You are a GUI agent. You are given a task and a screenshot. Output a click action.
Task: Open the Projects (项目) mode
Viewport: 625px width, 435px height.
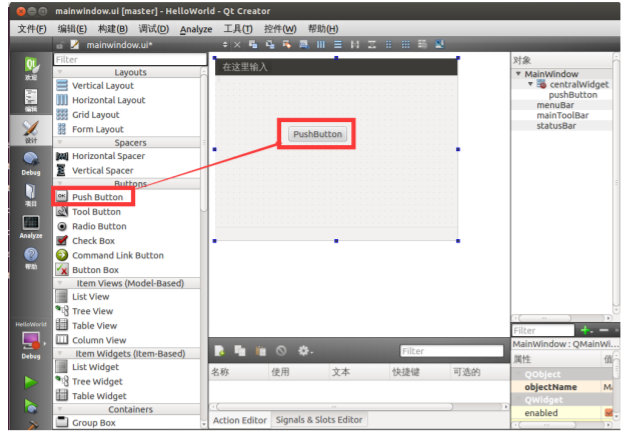click(31, 195)
